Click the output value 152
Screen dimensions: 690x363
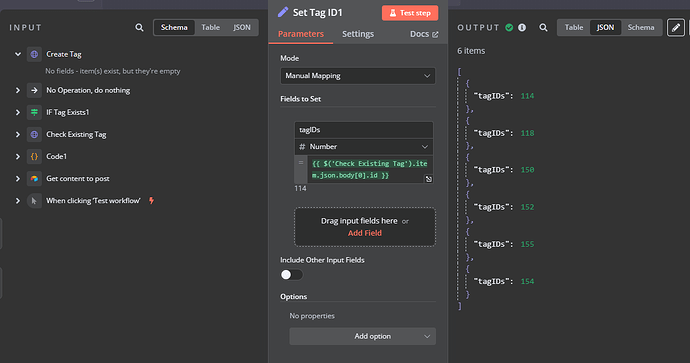click(x=527, y=207)
